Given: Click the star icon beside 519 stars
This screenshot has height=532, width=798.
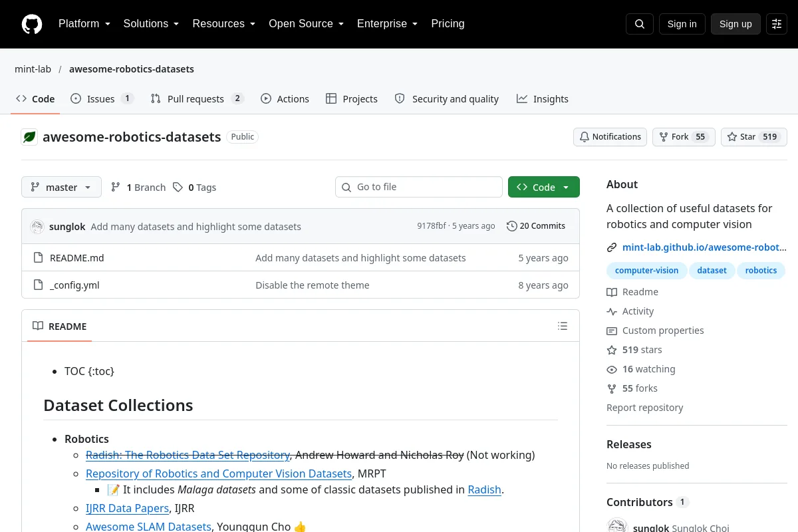Looking at the screenshot, I should pyautogui.click(x=612, y=350).
